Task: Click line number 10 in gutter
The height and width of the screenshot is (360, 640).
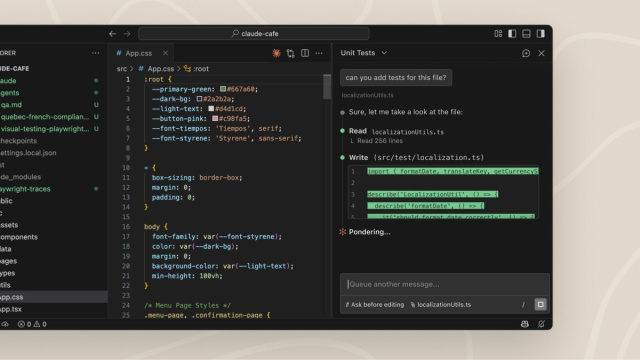Action: 126,168
